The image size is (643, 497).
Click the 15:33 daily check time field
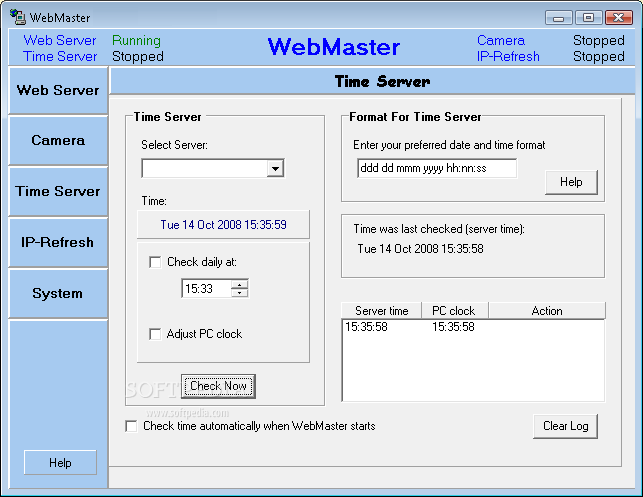click(206, 289)
